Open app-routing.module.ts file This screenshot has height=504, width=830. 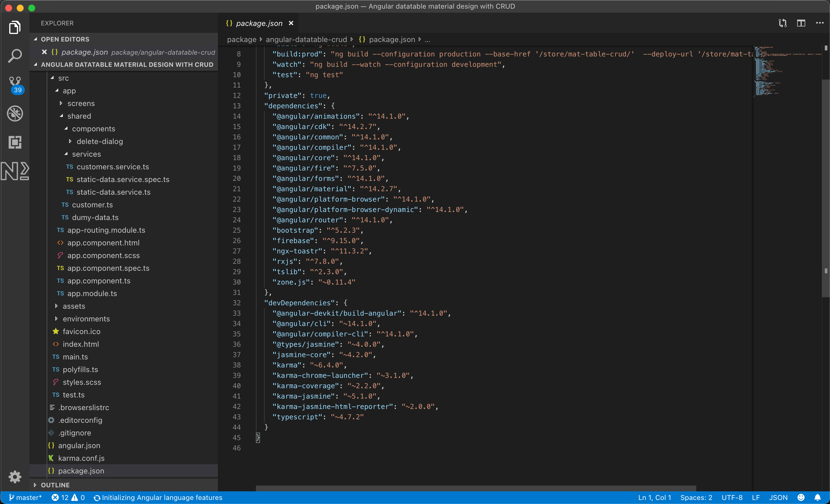coord(106,230)
